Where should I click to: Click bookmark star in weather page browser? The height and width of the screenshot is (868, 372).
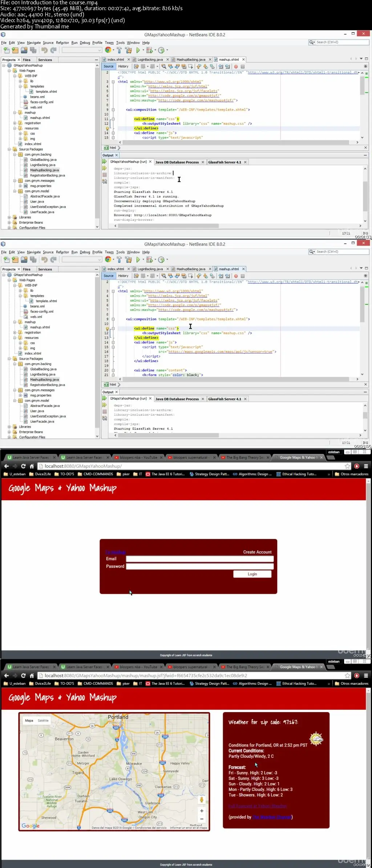347,676
